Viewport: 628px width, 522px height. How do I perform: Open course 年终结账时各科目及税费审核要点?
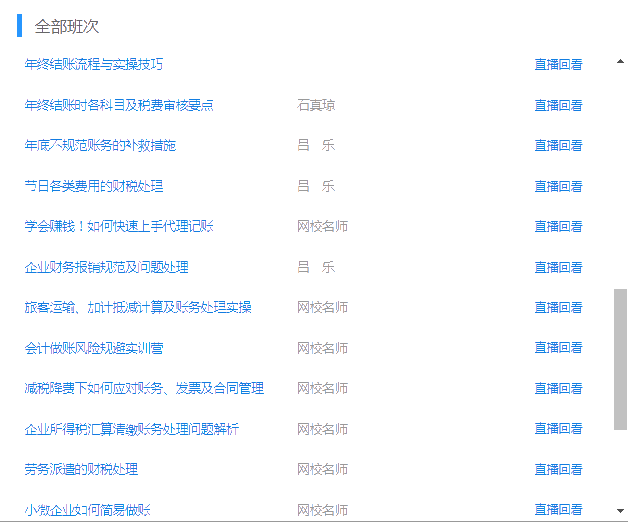pos(119,105)
